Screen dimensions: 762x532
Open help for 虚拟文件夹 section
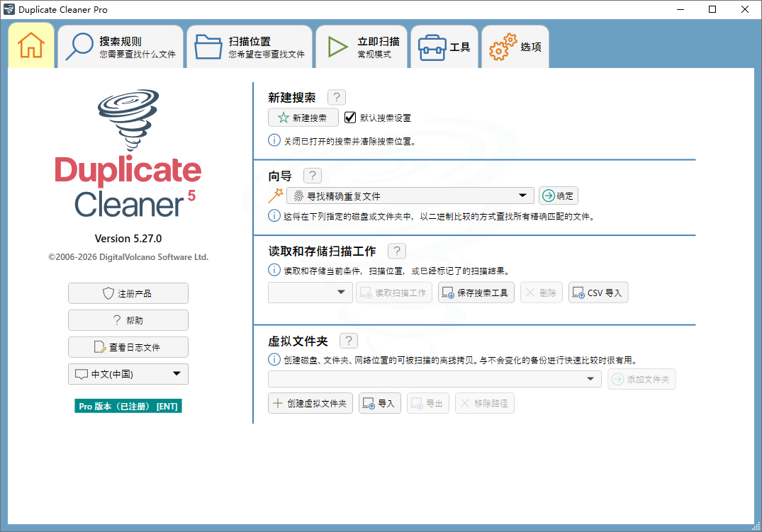click(349, 341)
